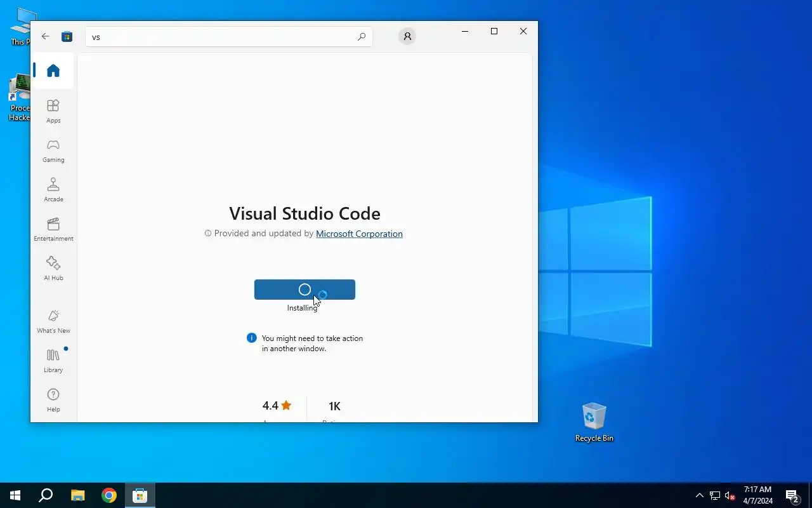Screen dimensions: 812x508
Task: Click the info icon before 'Provided and updated by'
Action: (x=207, y=233)
